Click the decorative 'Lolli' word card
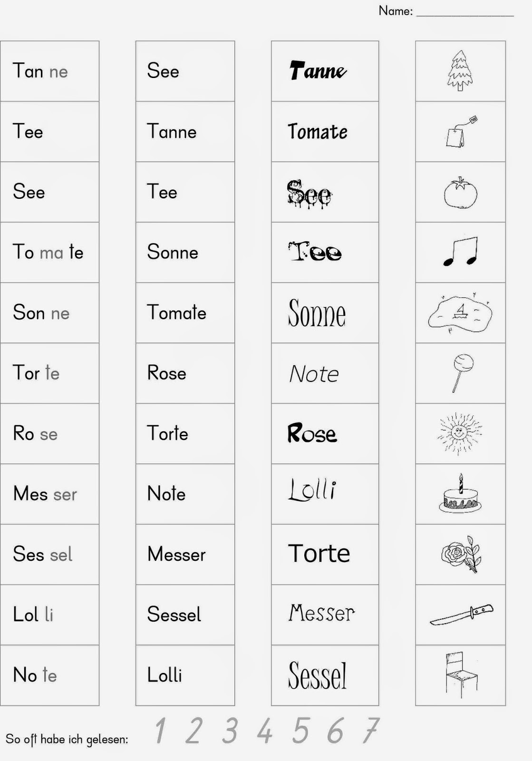The width and height of the screenshot is (532, 761). tap(325, 494)
